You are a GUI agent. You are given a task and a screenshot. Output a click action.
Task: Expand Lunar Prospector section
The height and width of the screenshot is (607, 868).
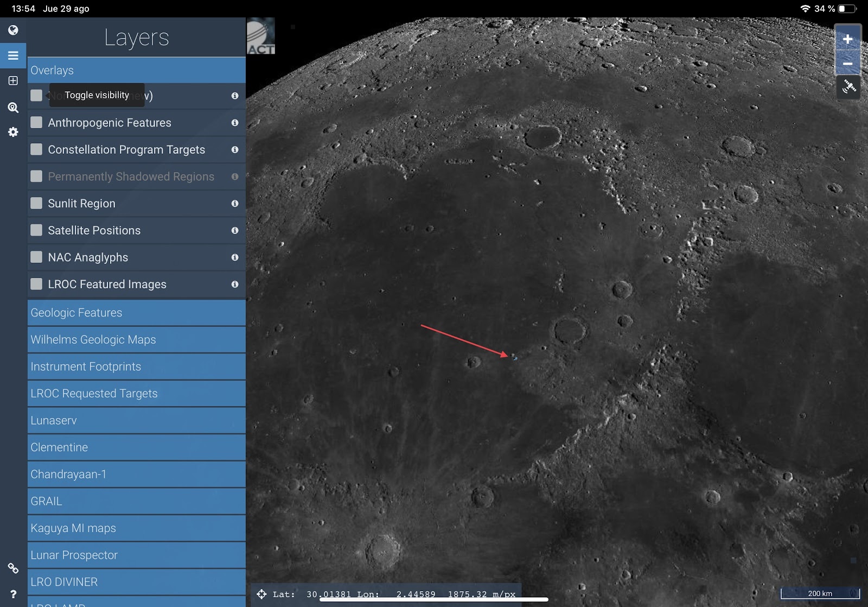(137, 555)
